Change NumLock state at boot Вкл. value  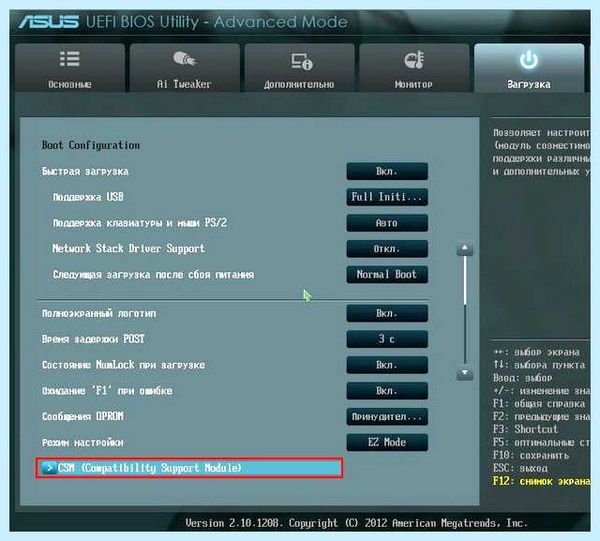tap(387, 365)
